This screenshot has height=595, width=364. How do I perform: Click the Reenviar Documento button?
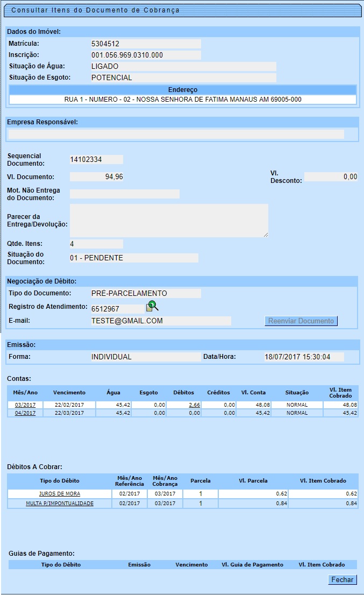301,321
